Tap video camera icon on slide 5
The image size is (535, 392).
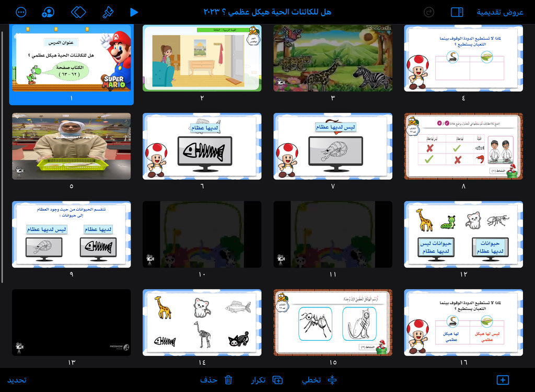[x=19, y=171]
